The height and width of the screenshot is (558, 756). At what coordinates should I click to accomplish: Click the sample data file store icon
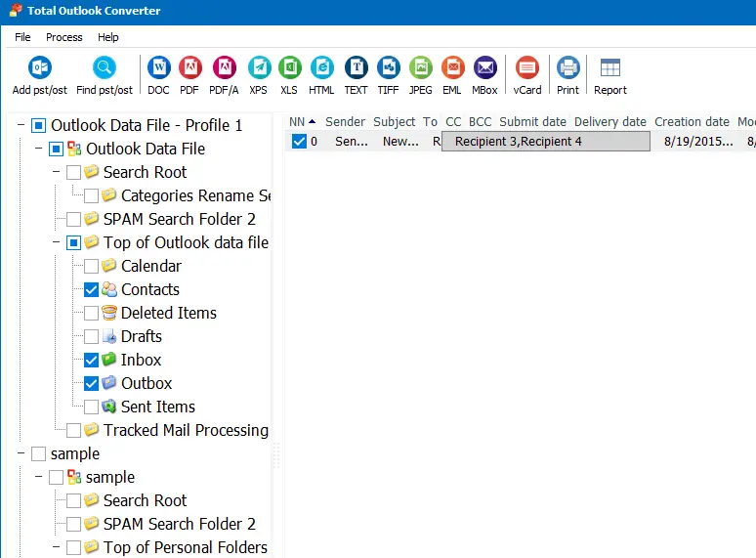pos(74,477)
